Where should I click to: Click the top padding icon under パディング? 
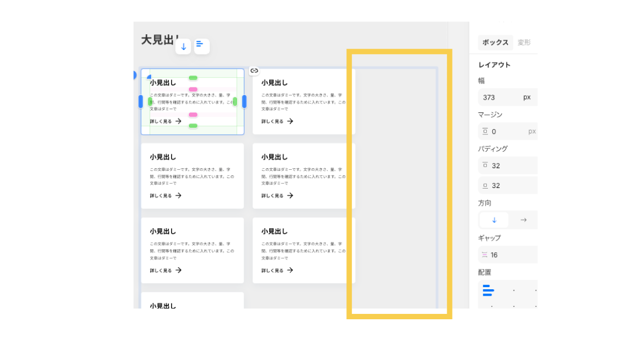[x=485, y=166]
